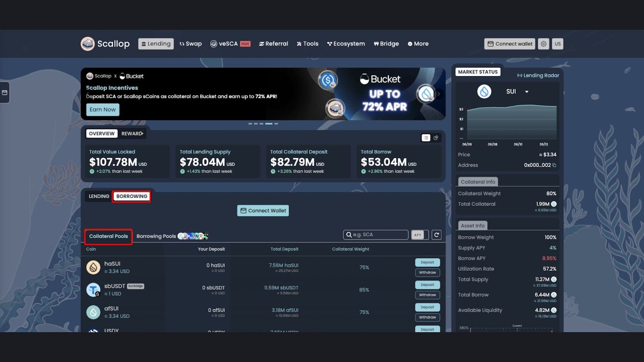Viewport: 644px width, 362px height.
Task: Click the haSUI coin icon
Action: tap(93, 267)
